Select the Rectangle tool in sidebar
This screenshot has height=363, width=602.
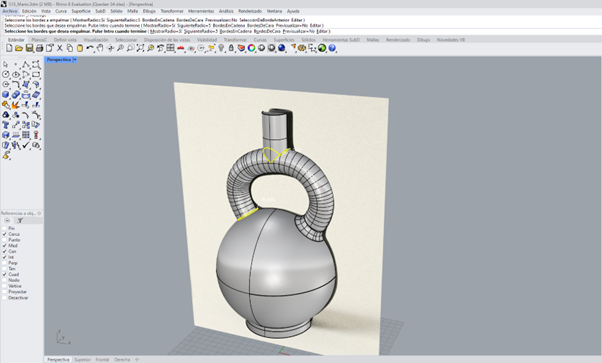[x=36, y=74]
